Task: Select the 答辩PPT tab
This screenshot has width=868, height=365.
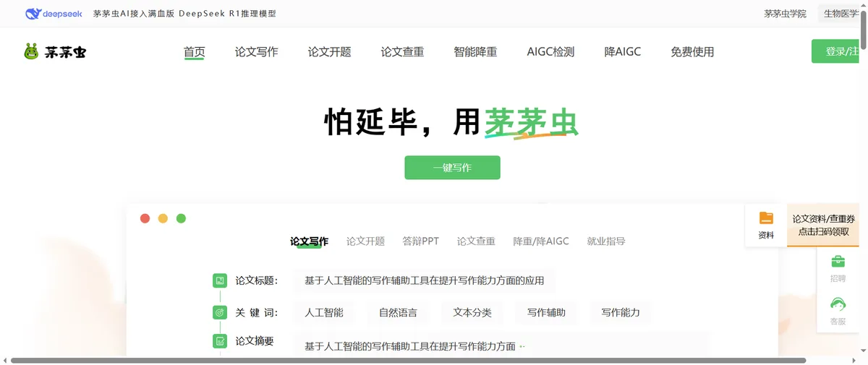Action: (421, 241)
